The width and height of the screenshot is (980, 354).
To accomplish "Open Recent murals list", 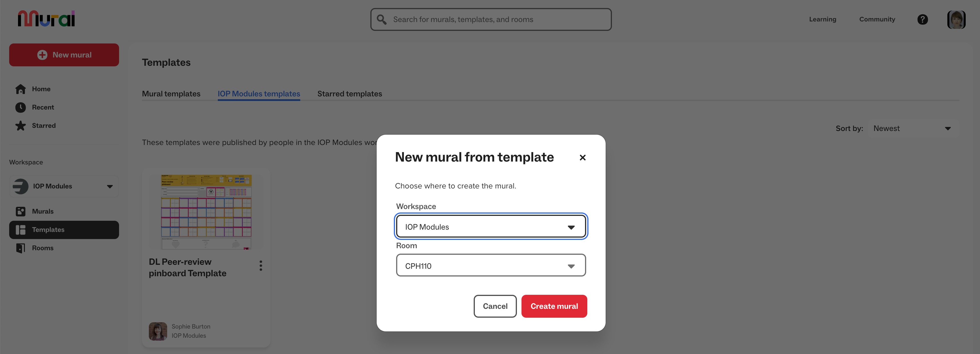I will point(43,107).
